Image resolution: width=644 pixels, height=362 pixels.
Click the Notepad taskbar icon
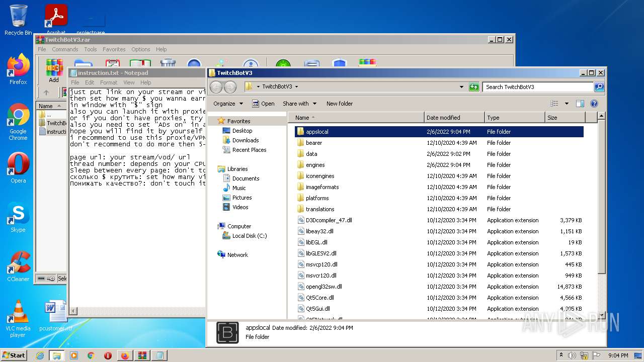[x=159, y=355]
